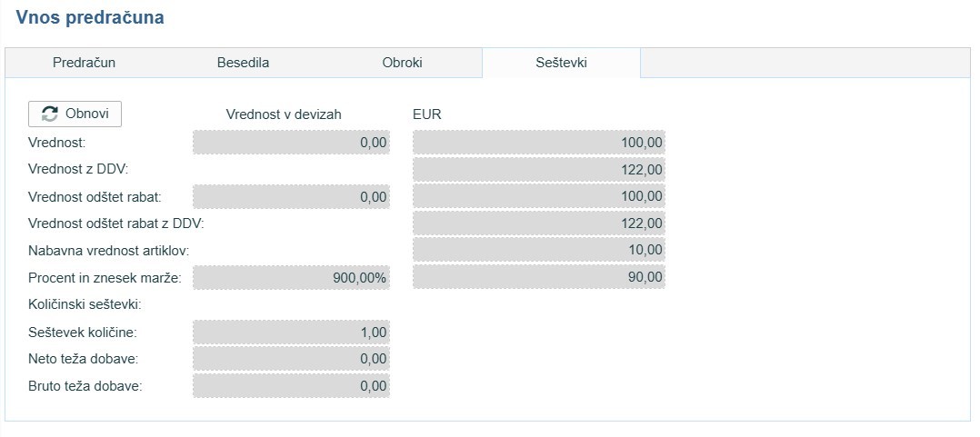Click the margin percent field 900,00%

[x=291, y=277]
